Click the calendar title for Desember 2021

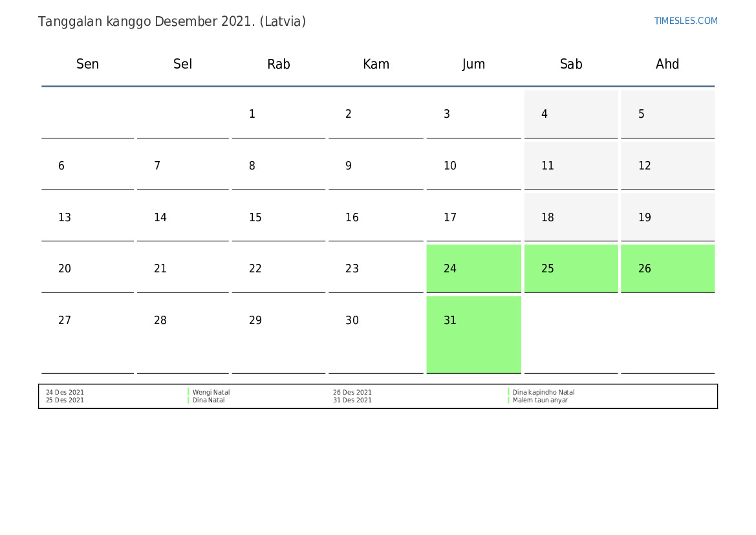tap(172, 21)
